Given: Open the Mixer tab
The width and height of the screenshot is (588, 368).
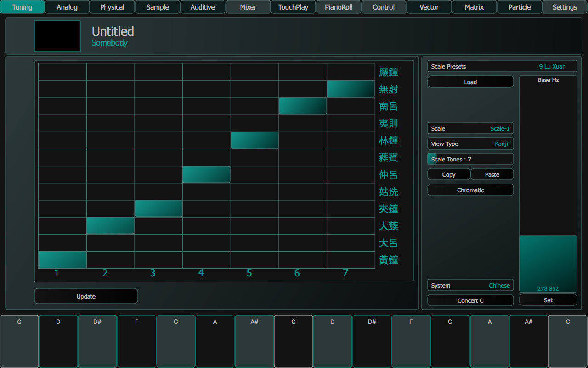Looking at the screenshot, I should coord(248,7).
